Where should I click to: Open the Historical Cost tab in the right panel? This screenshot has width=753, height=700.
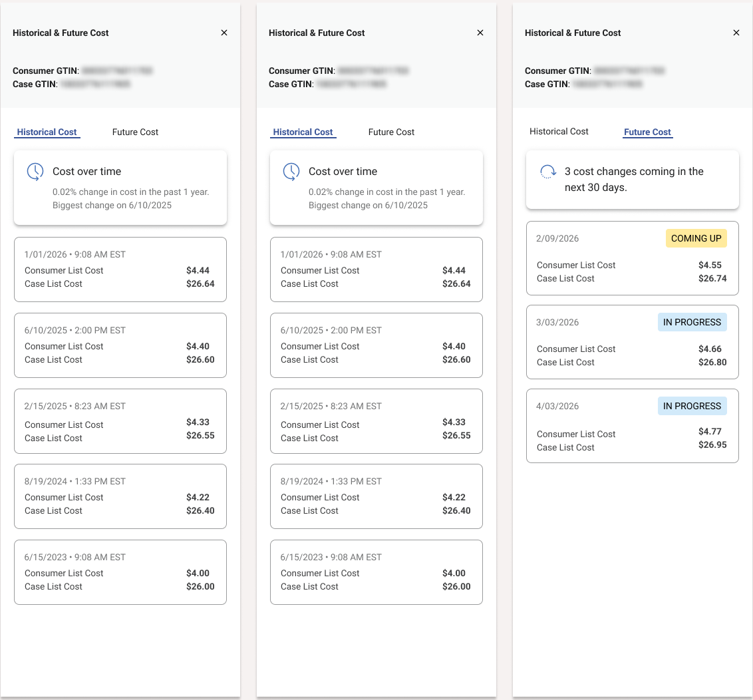tap(559, 131)
